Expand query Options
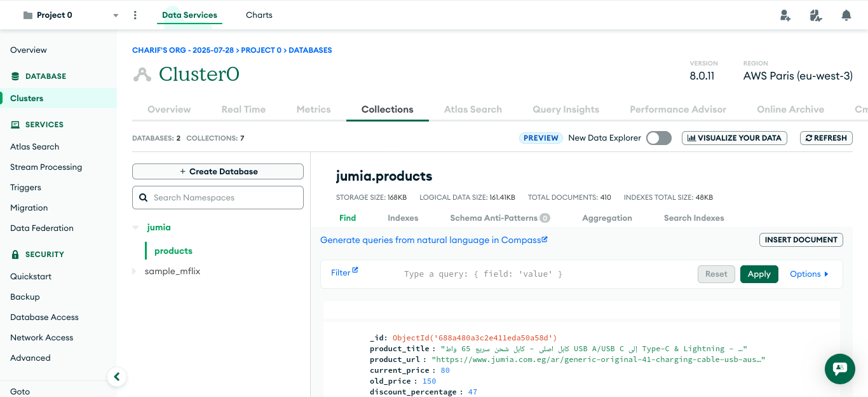The image size is (868, 397). click(x=809, y=274)
